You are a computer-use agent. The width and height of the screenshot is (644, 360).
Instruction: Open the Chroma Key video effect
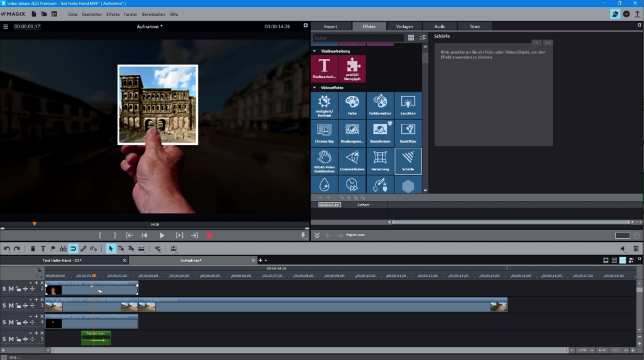[x=324, y=133]
